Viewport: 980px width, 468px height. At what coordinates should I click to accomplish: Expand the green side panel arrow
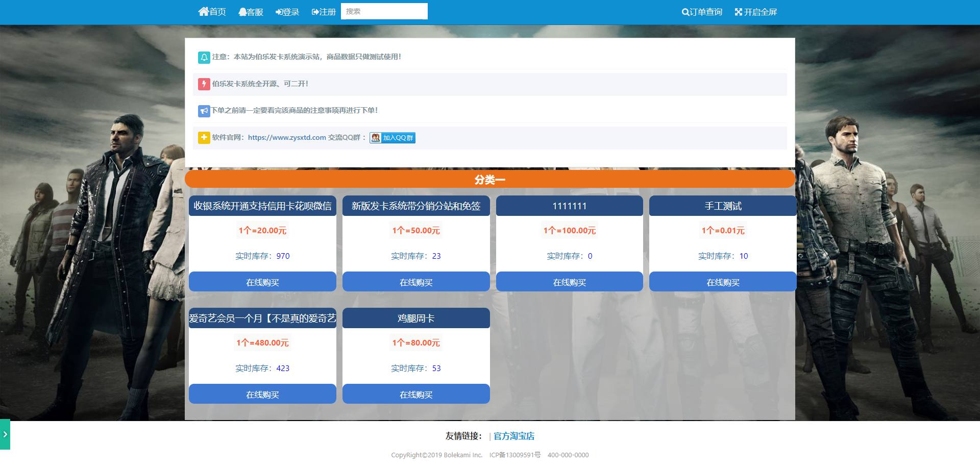click(x=5, y=434)
